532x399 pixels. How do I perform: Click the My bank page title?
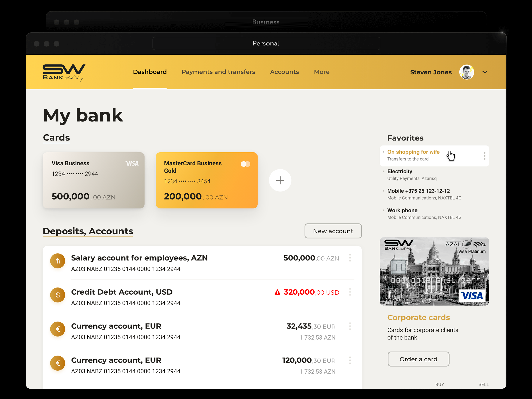pyautogui.click(x=83, y=116)
